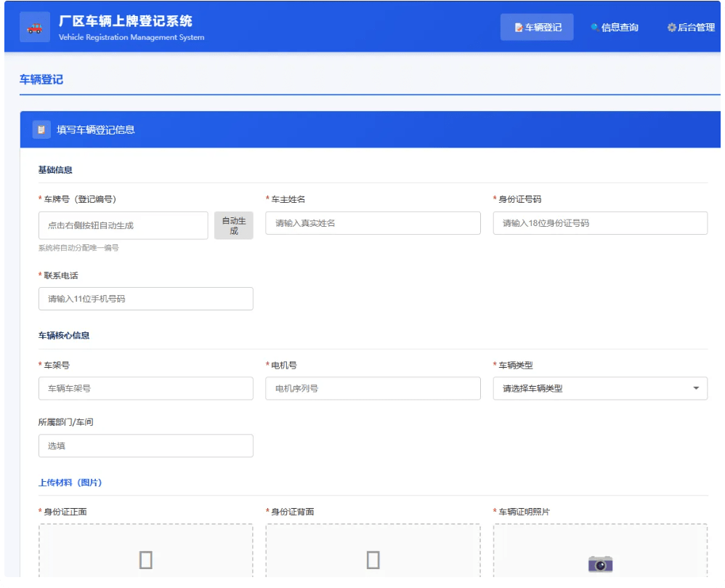Image resolution: width=725 pixels, height=588 pixels.
Task: Click the 联系电话 phone input
Action: click(145, 299)
